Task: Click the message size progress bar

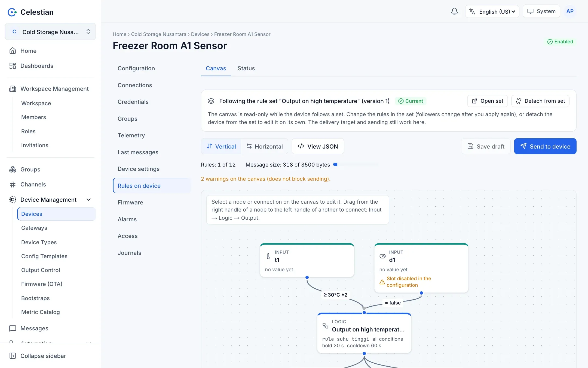Action: (356, 164)
